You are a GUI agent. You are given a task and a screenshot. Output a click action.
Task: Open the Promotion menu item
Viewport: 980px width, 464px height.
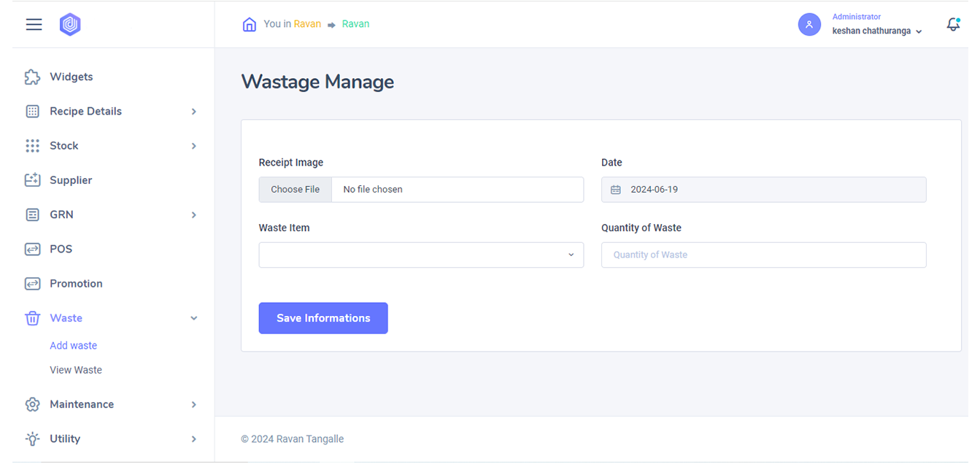76,284
